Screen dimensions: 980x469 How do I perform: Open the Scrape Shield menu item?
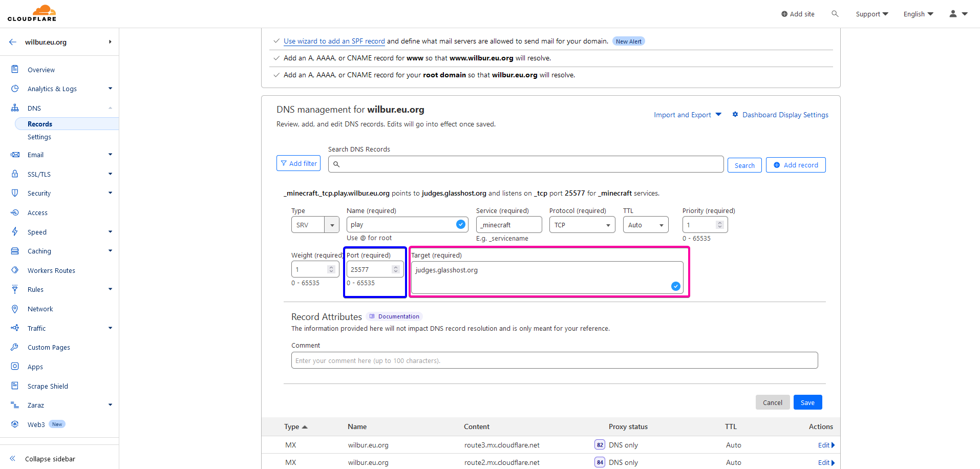pos(48,386)
